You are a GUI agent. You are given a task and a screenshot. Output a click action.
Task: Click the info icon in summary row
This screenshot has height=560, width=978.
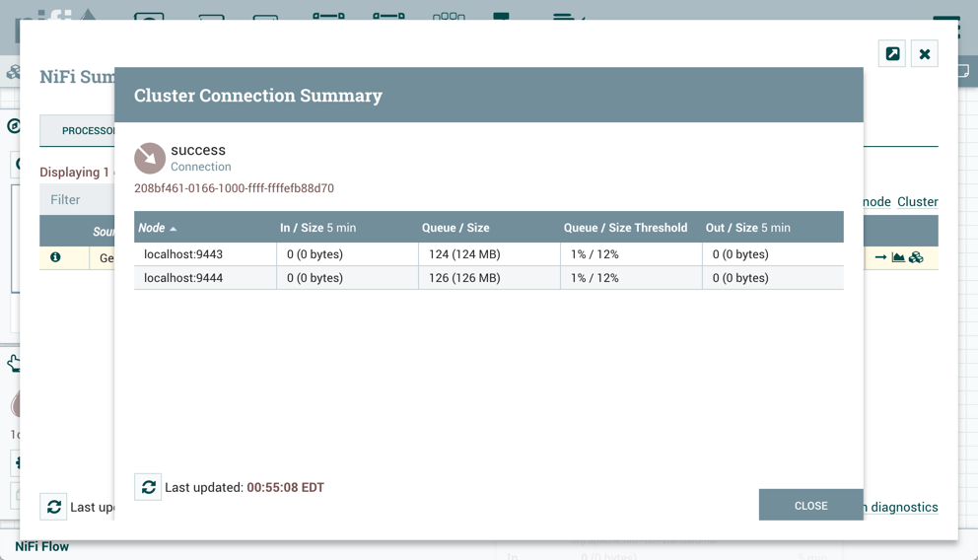55,257
